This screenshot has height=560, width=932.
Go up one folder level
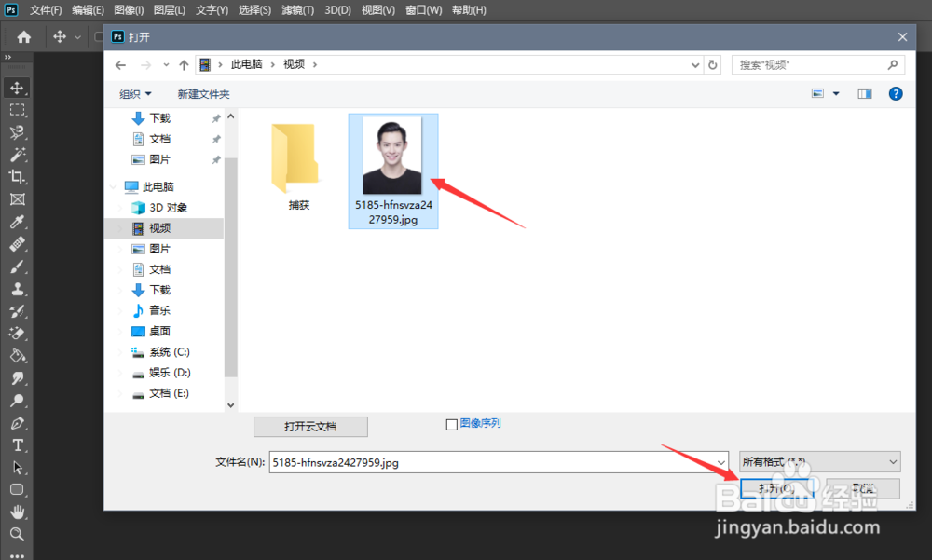[184, 65]
